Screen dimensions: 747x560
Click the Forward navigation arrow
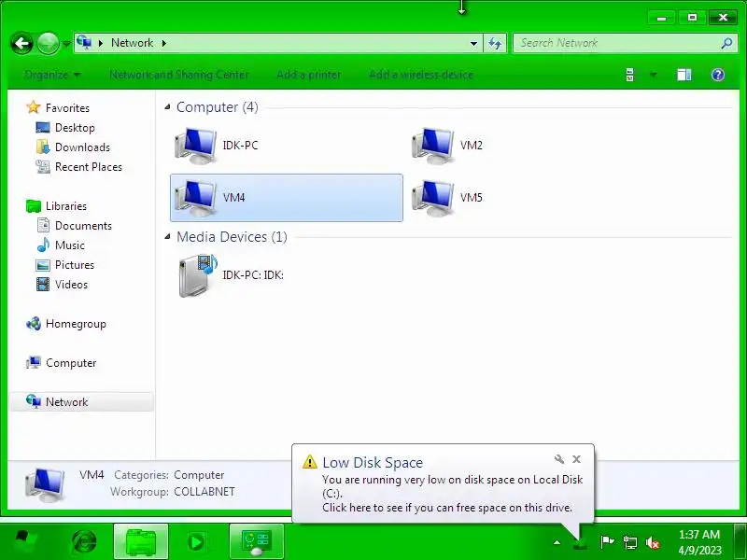pyautogui.click(x=49, y=43)
